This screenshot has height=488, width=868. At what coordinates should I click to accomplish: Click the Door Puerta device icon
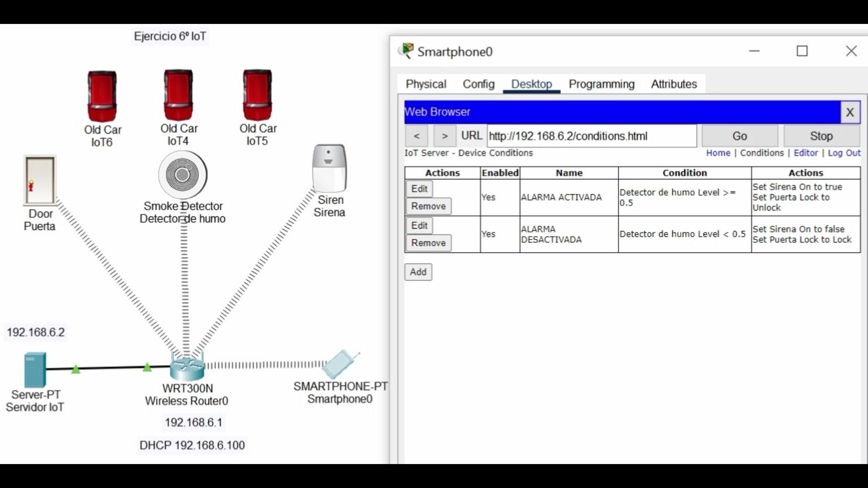pos(40,180)
